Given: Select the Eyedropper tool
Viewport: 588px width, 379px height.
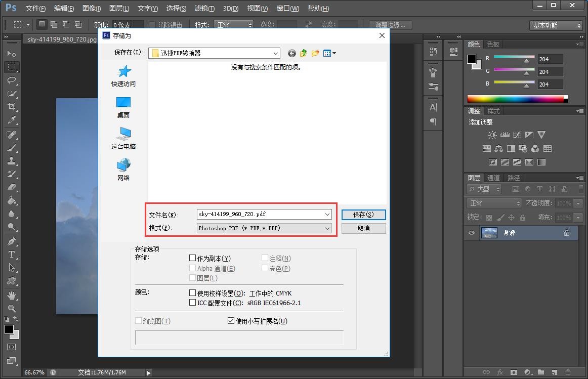Looking at the screenshot, I should [x=12, y=120].
